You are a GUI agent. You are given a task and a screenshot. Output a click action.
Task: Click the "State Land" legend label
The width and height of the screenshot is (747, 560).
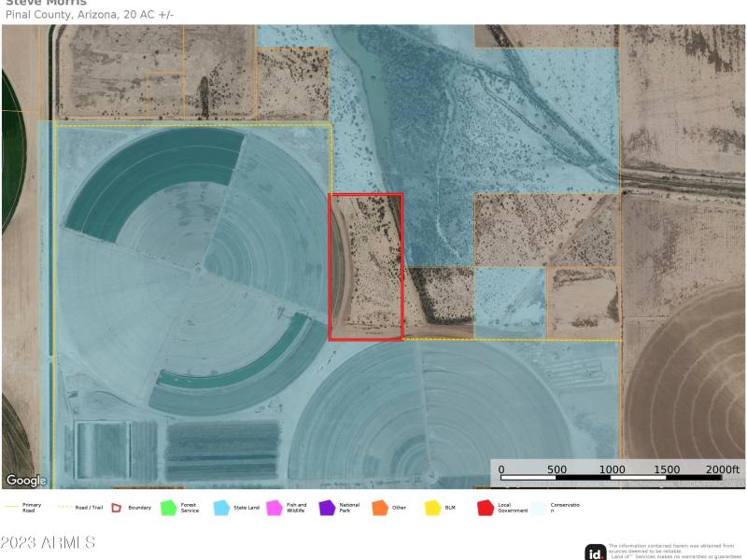coord(247,508)
